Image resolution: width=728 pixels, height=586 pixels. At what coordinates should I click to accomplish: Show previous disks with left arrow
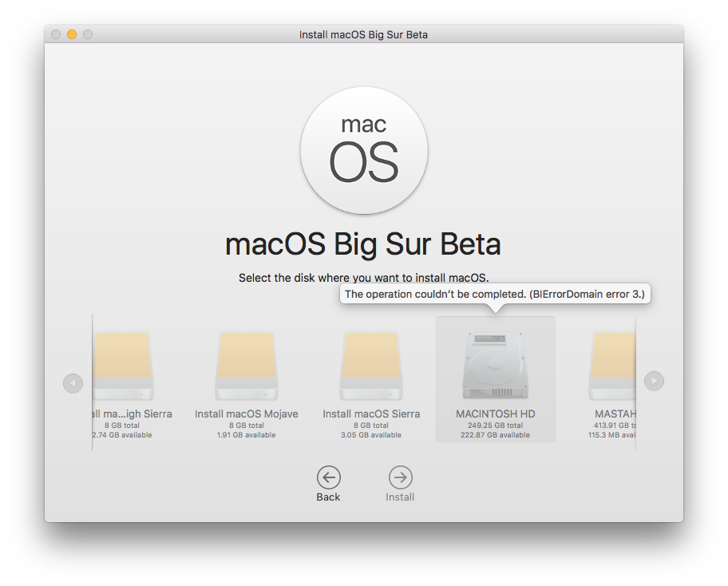[73, 383]
